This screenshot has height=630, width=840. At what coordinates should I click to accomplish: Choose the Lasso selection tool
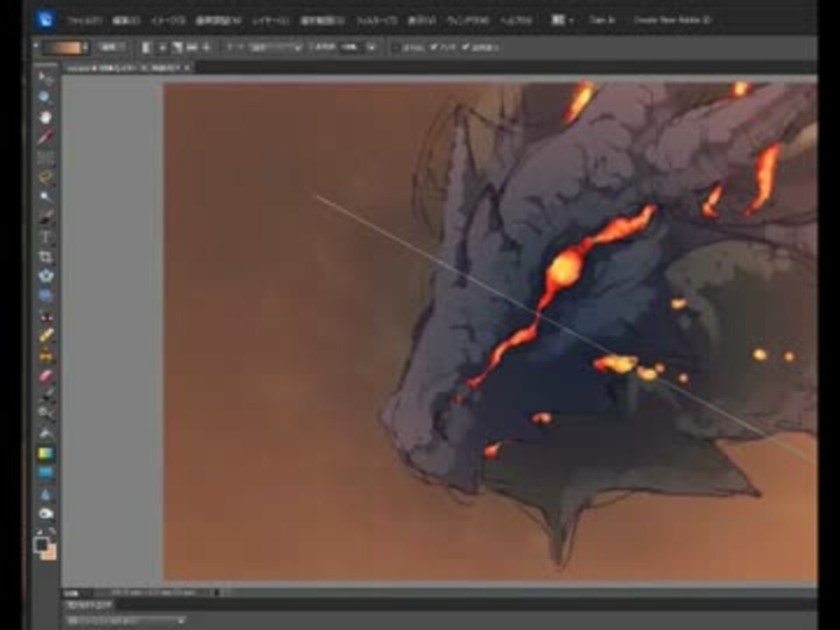(x=46, y=177)
